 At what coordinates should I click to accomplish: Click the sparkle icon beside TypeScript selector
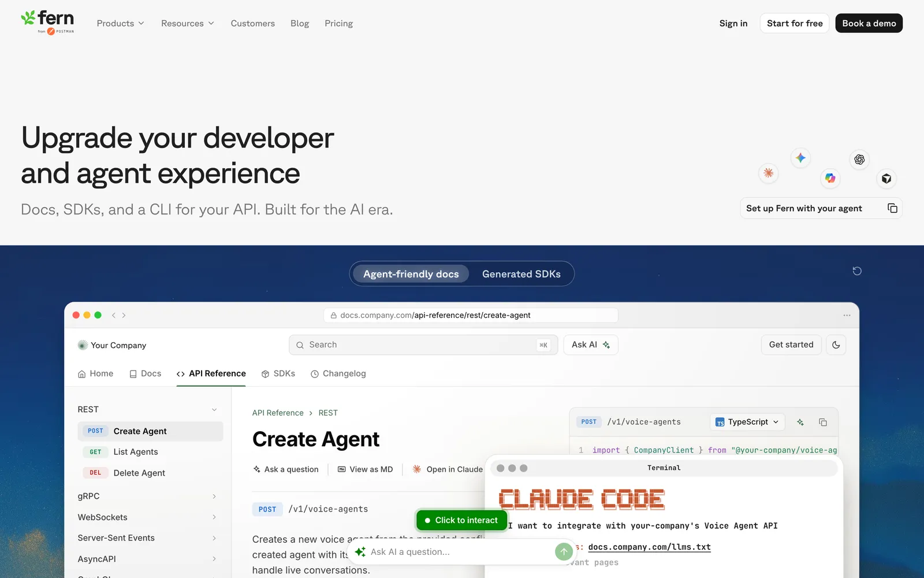800,422
